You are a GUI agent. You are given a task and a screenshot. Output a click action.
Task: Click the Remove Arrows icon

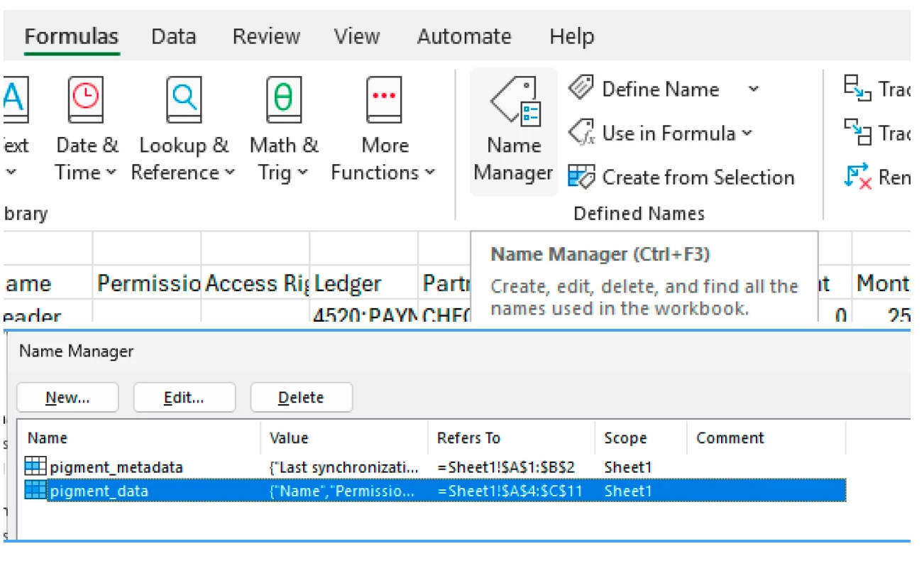click(857, 177)
